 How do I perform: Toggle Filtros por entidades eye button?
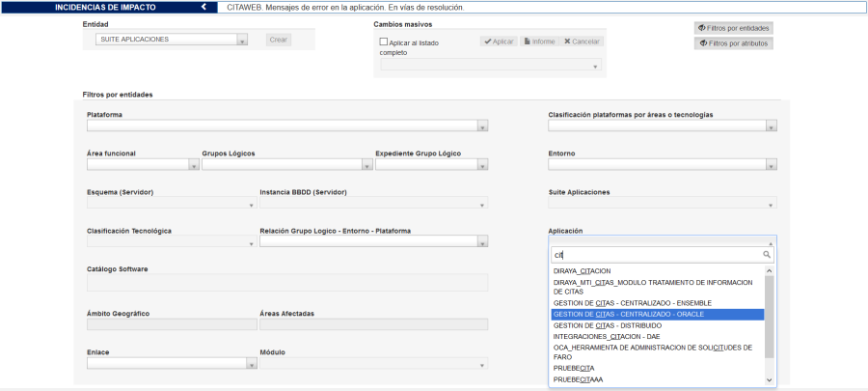[734, 28]
